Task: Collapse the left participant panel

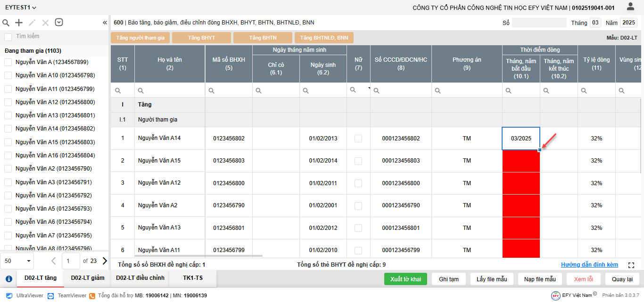Action: tap(105, 23)
